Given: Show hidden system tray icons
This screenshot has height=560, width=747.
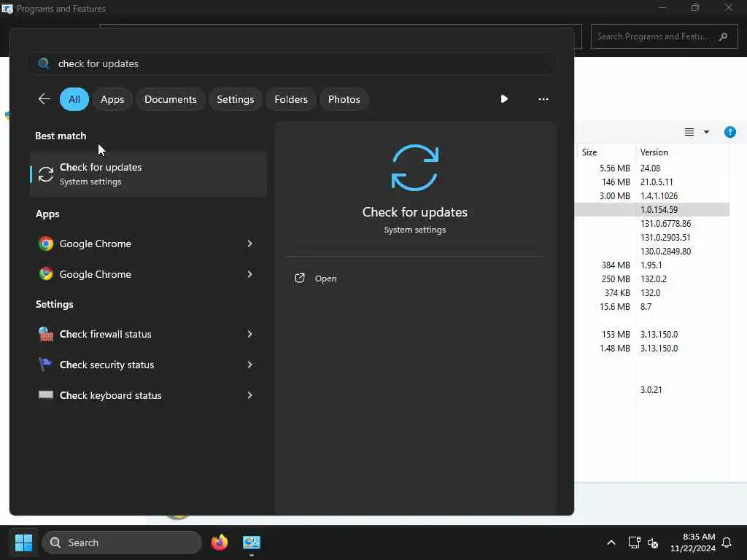Looking at the screenshot, I should click(x=611, y=542).
